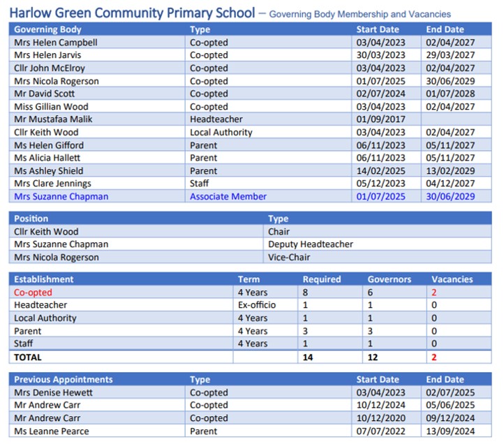This screenshot has height=444, width=504.
Task: Click end date 13/09/2024 for Leanne Pearce
Action: 450,431
